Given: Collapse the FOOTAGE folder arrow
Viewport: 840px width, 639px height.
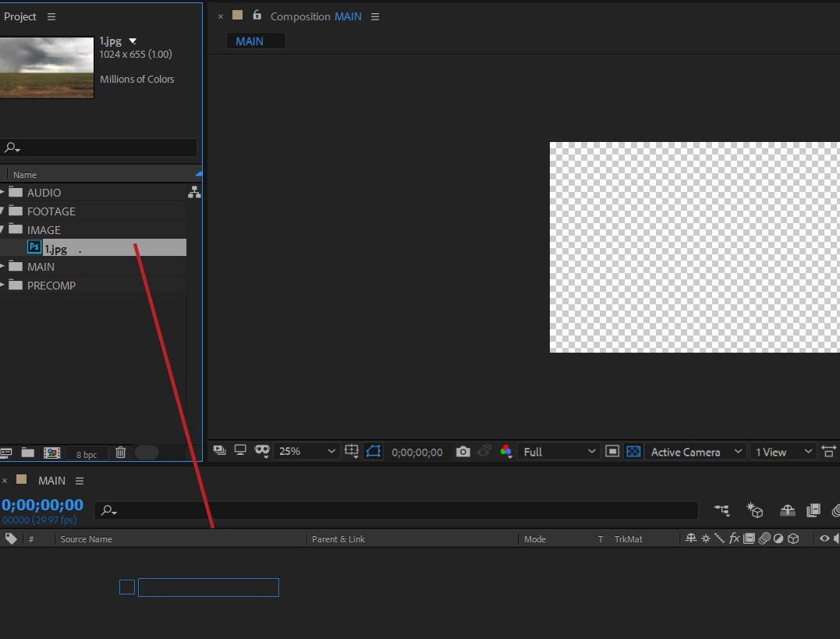Looking at the screenshot, I should point(2,211).
